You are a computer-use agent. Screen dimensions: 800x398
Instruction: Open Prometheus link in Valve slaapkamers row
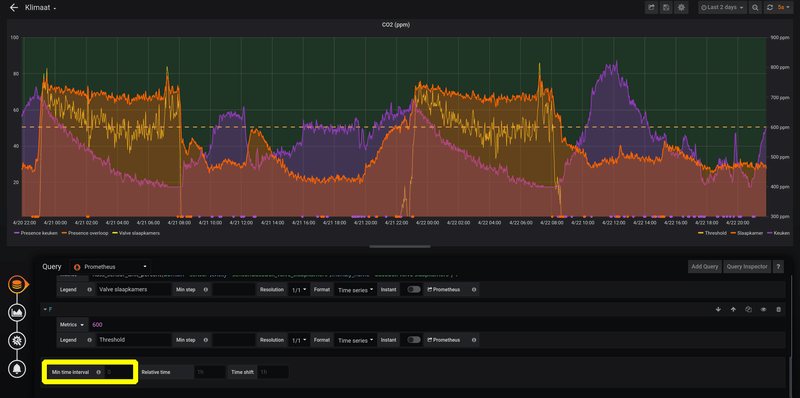(x=445, y=289)
